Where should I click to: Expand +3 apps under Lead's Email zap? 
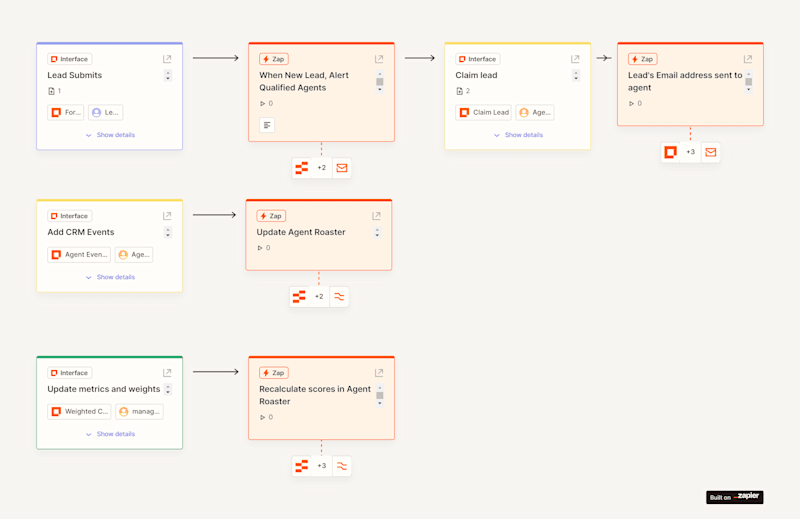click(x=690, y=152)
